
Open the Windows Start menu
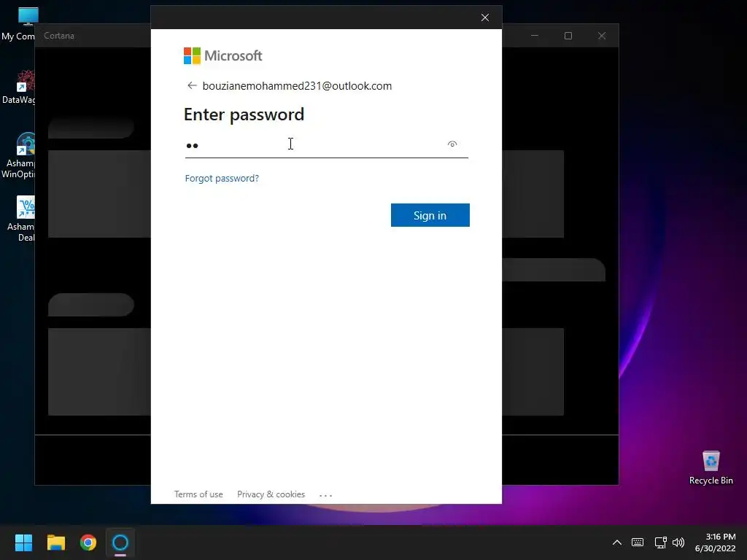pyautogui.click(x=23, y=542)
